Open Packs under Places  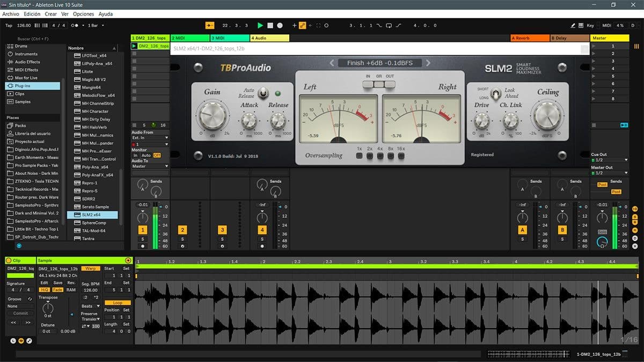[20, 125]
